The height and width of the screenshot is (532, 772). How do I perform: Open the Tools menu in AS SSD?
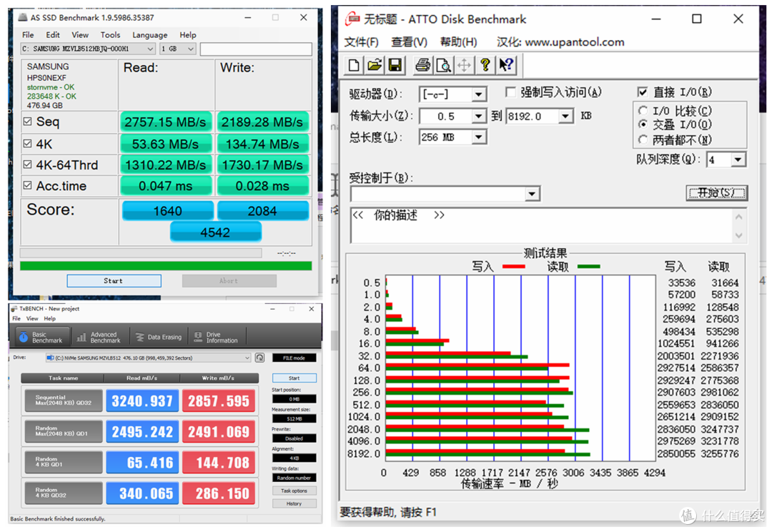(x=110, y=35)
